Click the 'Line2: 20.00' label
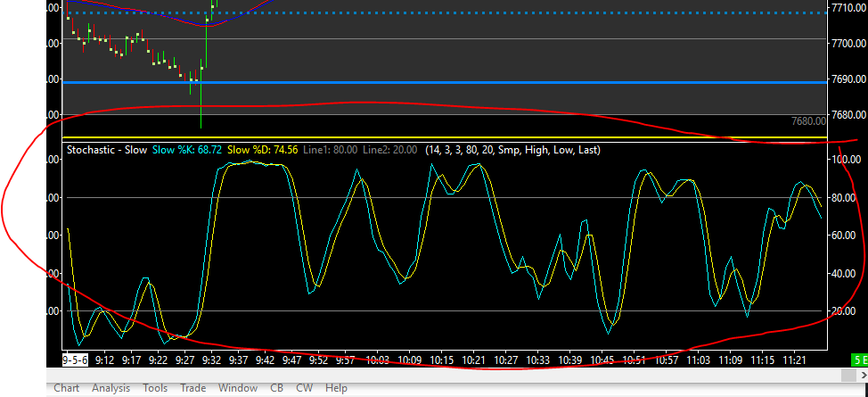868x397 pixels. (x=390, y=150)
